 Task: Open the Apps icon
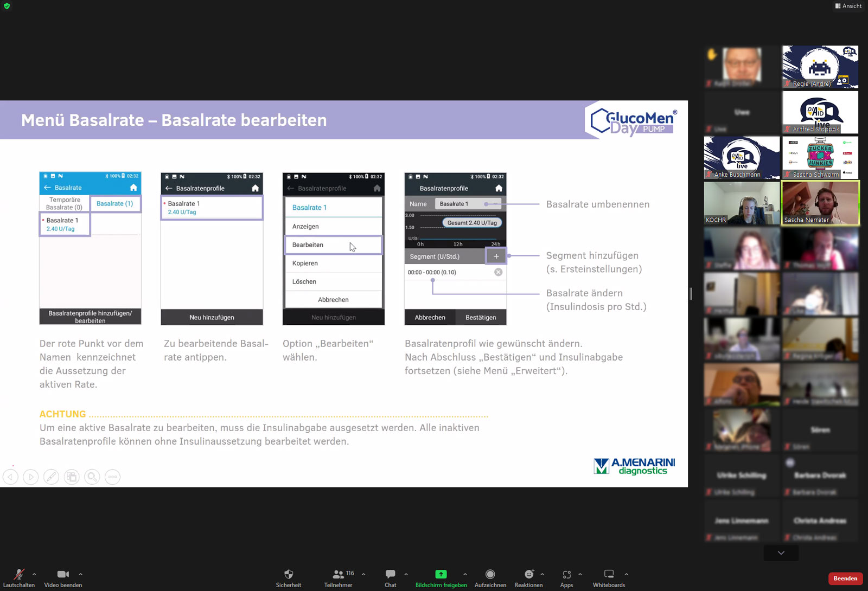pos(566,577)
